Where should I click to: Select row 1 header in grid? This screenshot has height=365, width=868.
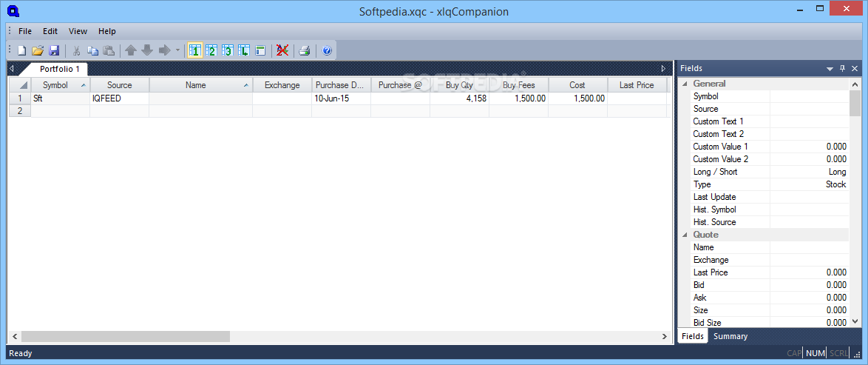click(x=20, y=98)
